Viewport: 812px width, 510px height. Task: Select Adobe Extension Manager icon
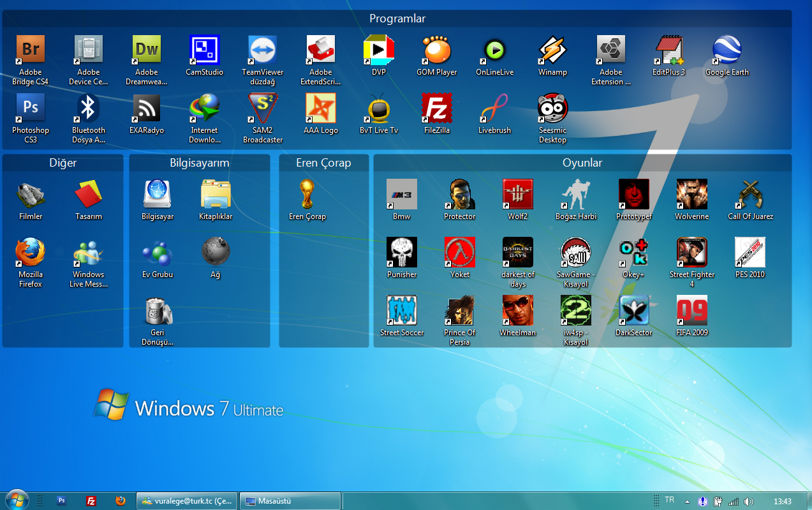(x=611, y=50)
